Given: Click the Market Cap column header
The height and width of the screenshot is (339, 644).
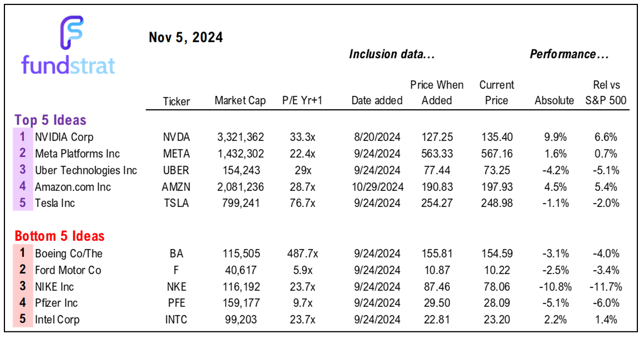Looking at the screenshot, I should [241, 101].
